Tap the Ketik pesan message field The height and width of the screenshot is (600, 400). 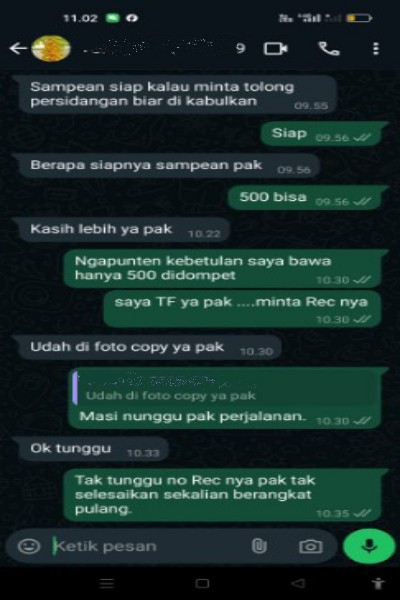(147, 546)
